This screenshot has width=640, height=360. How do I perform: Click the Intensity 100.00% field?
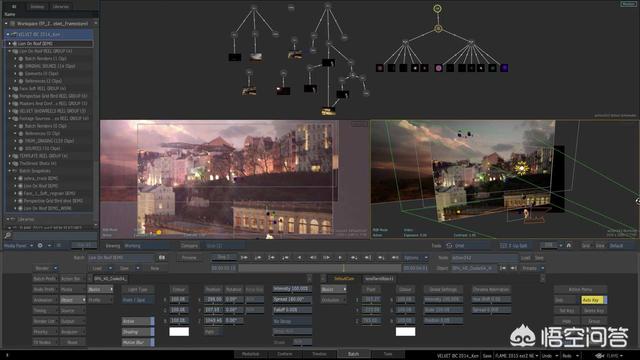pos(292,289)
